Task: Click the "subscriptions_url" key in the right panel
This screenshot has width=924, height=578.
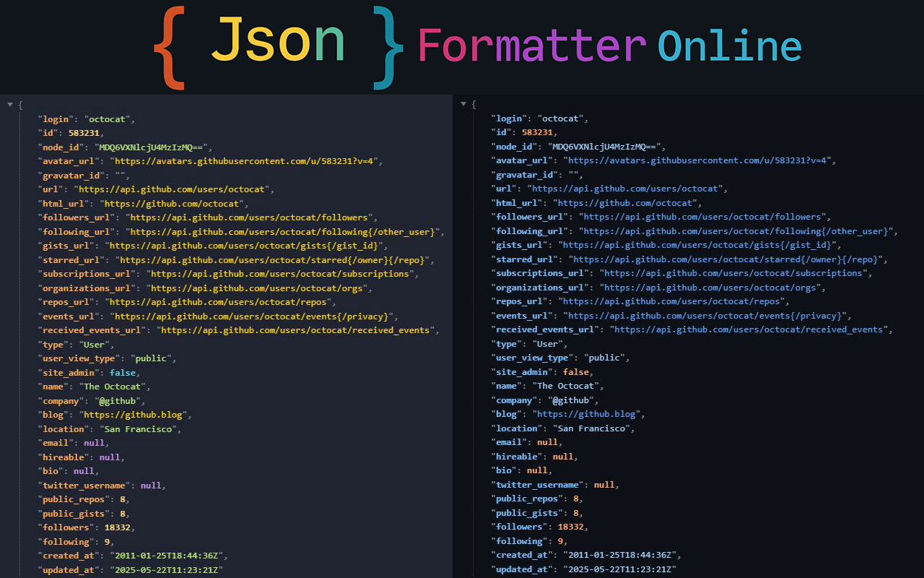Action: click(540, 273)
